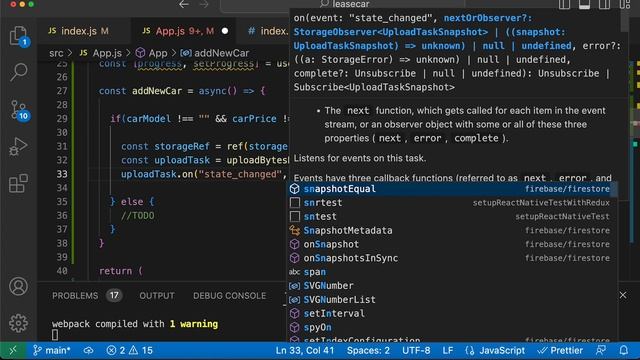Image resolution: width=640 pixels, height=360 pixels.
Task: Click the Ln 33, Col 41 status entry
Action: click(304, 350)
